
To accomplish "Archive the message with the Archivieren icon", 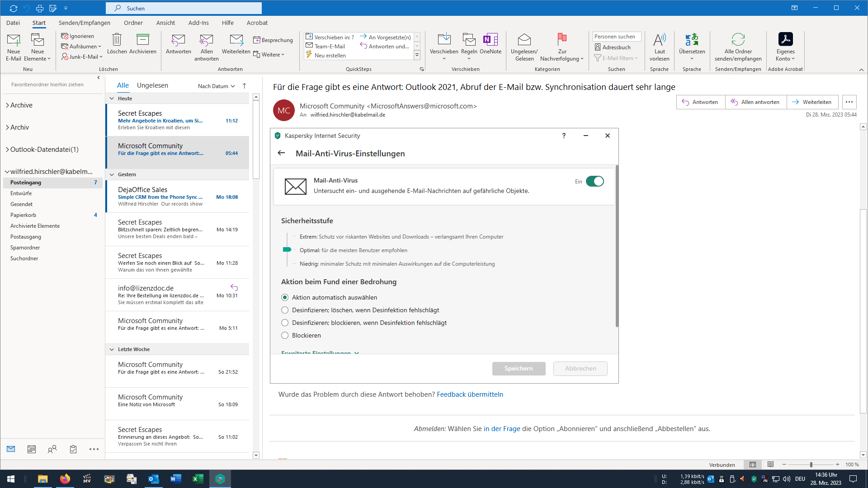I will pos(142,40).
